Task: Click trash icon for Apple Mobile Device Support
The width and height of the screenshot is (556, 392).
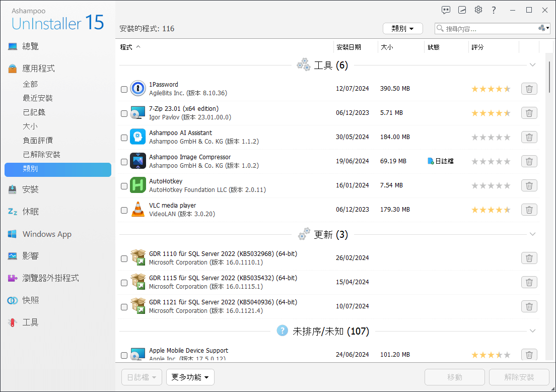Action: (529, 354)
